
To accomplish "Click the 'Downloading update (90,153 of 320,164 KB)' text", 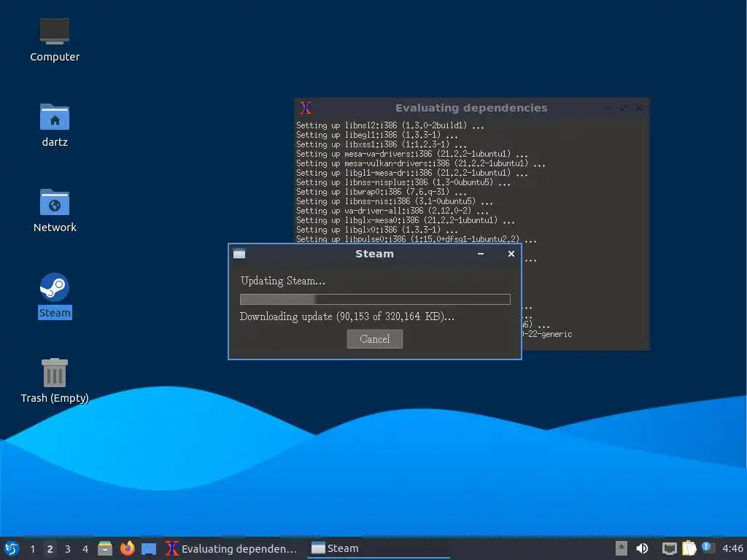I will (x=347, y=316).
